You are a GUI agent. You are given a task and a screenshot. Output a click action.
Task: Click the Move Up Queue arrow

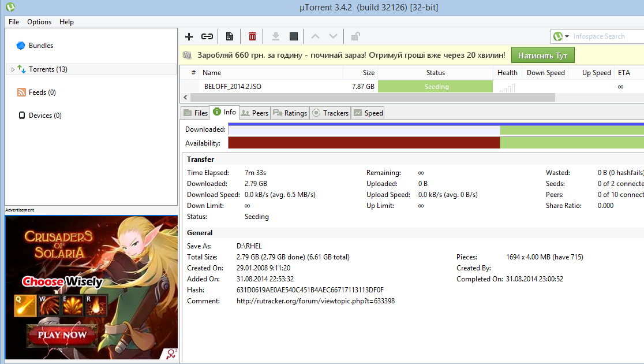315,36
